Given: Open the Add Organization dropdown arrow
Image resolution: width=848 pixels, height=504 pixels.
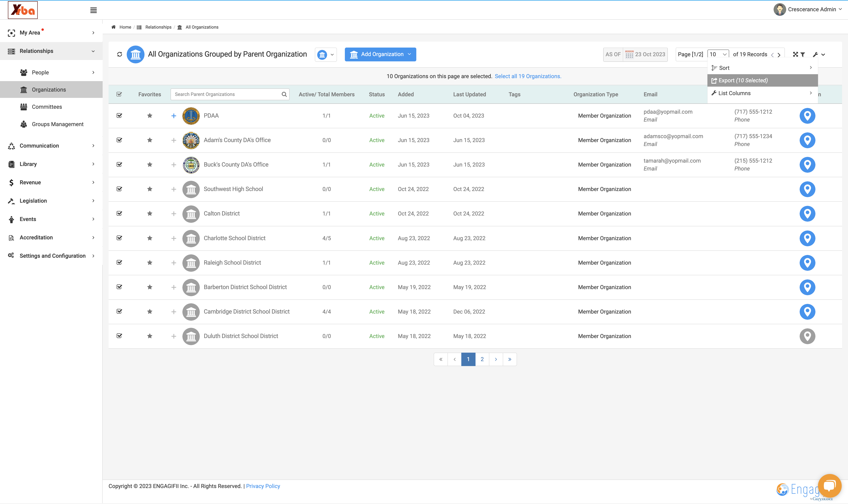Looking at the screenshot, I should (409, 54).
